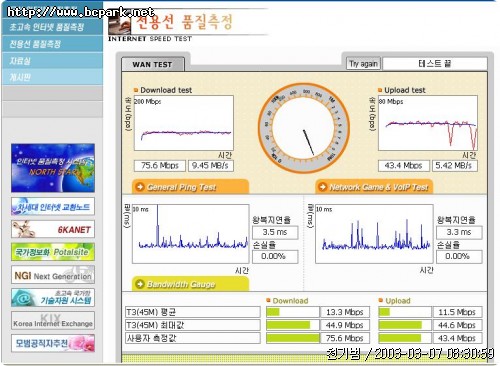Click the 3.5 ms round-trip delay value
500x366 pixels.
pyautogui.click(x=275, y=232)
